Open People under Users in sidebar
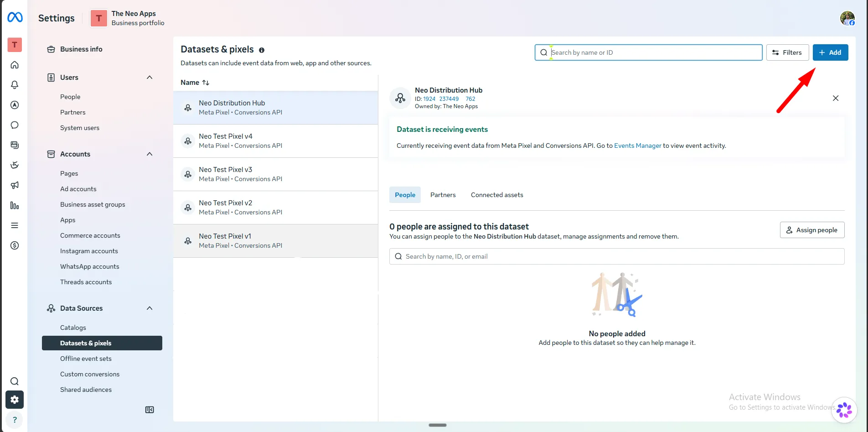 click(70, 97)
